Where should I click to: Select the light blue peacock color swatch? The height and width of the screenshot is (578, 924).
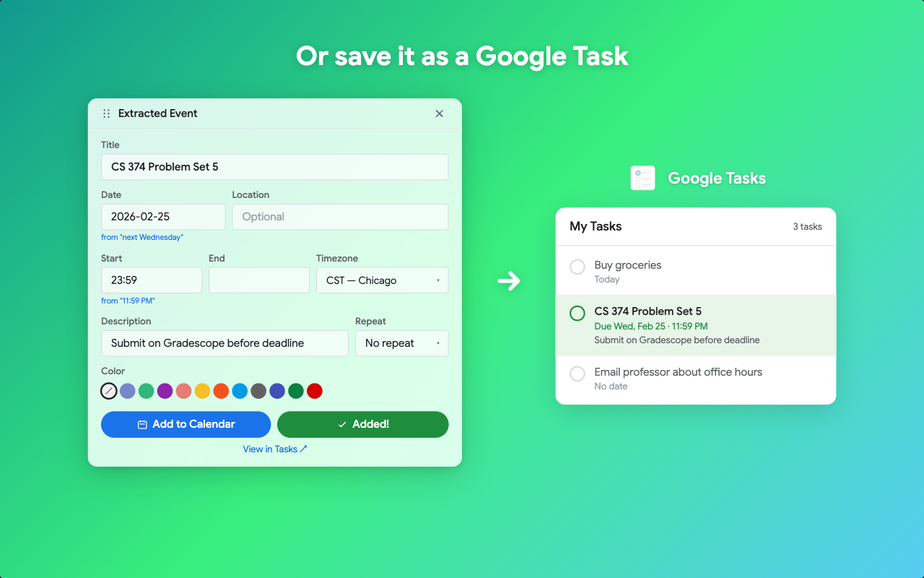coord(240,391)
